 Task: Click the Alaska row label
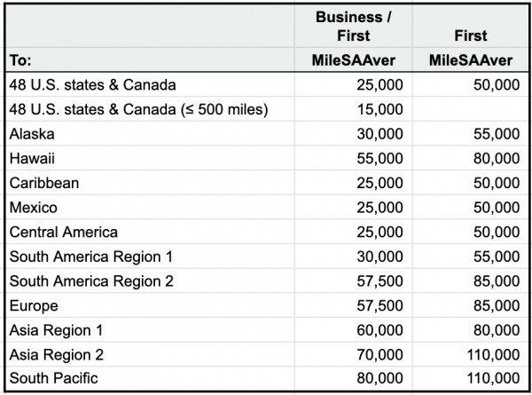pyautogui.click(x=33, y=134)
